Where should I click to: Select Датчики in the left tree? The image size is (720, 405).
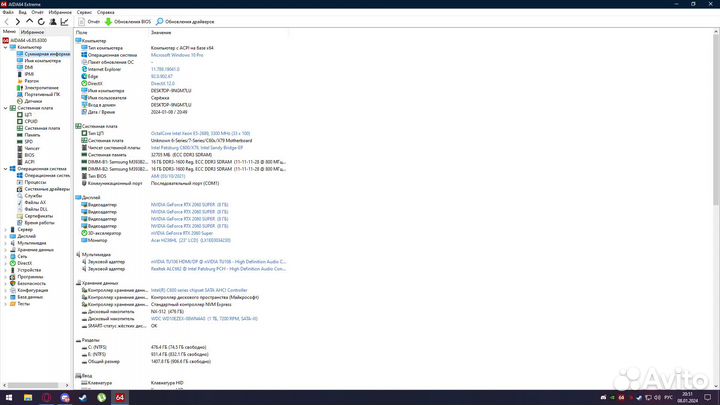[x=33, y=101]
